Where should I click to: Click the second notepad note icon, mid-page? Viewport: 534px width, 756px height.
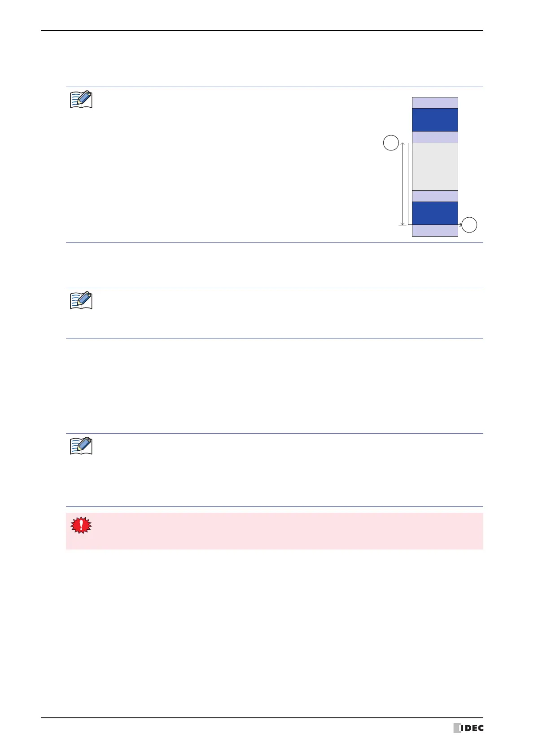[x=81, y=301]
